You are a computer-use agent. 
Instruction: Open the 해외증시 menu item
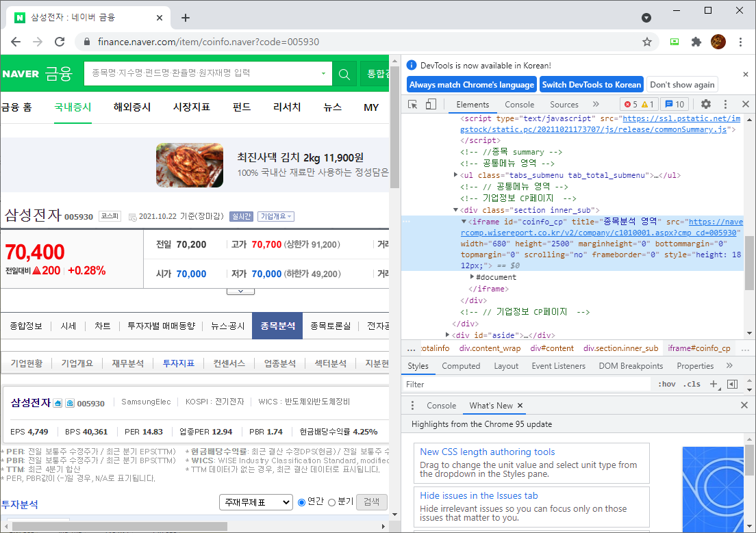pyautogui.click(x=132, y=107)
